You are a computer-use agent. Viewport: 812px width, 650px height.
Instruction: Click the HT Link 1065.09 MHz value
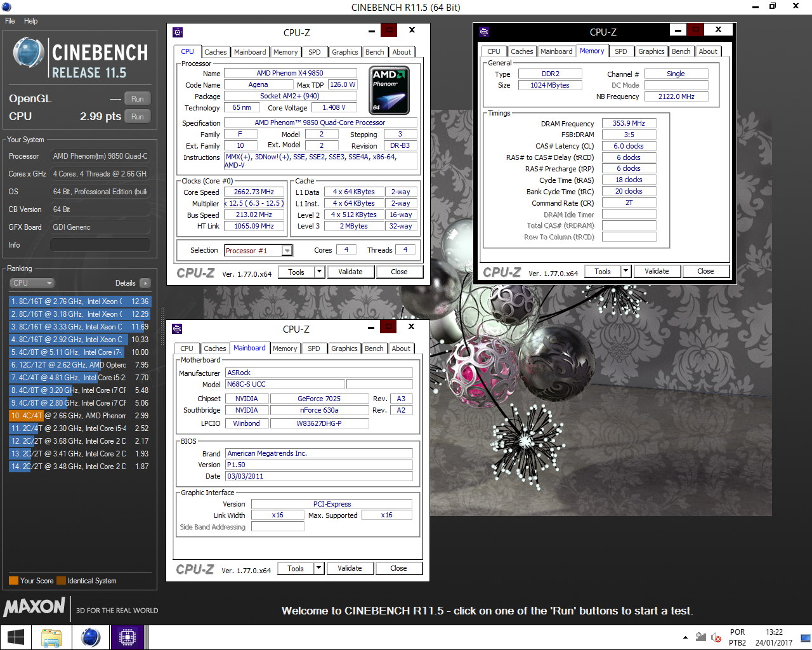(x=254, y=226)
